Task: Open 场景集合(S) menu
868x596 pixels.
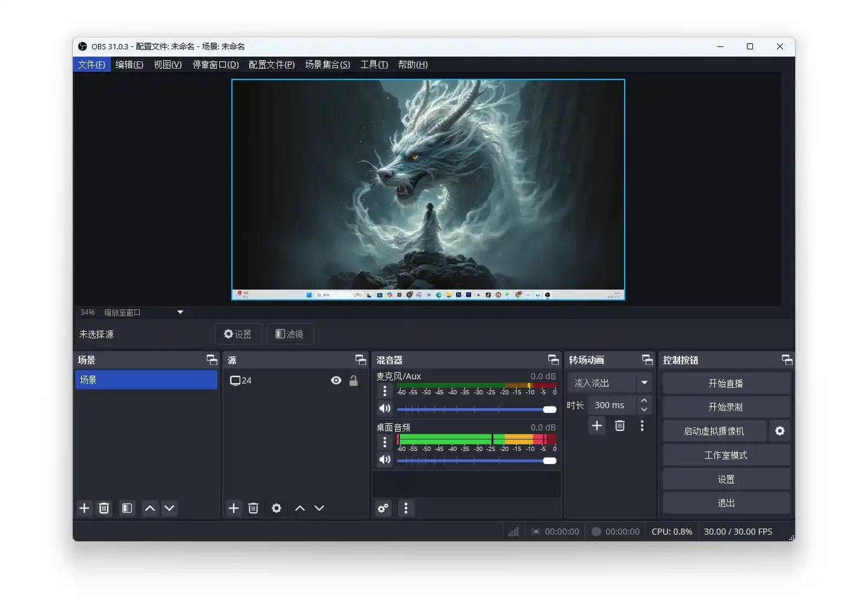Action: tap(328, 64)
